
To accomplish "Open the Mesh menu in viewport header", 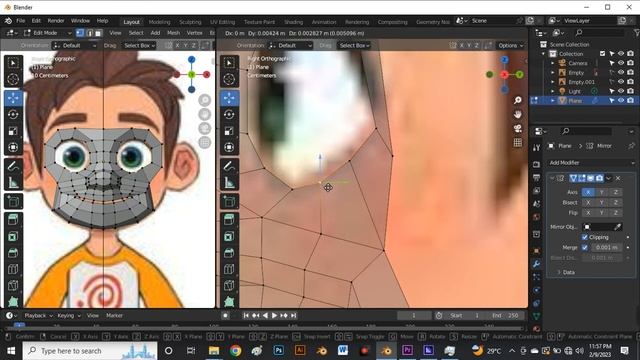I will [x=173, y=33].
